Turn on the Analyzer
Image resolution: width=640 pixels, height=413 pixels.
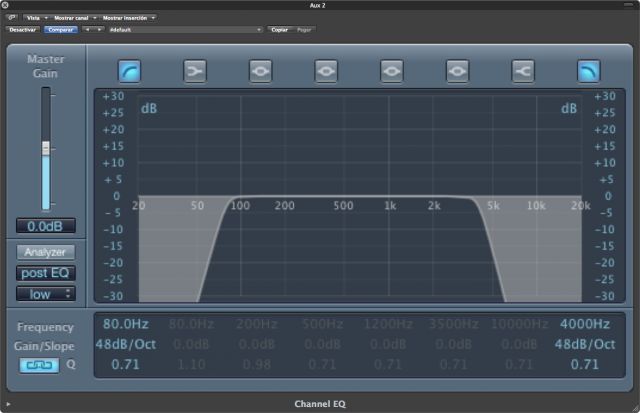(45, 252)
